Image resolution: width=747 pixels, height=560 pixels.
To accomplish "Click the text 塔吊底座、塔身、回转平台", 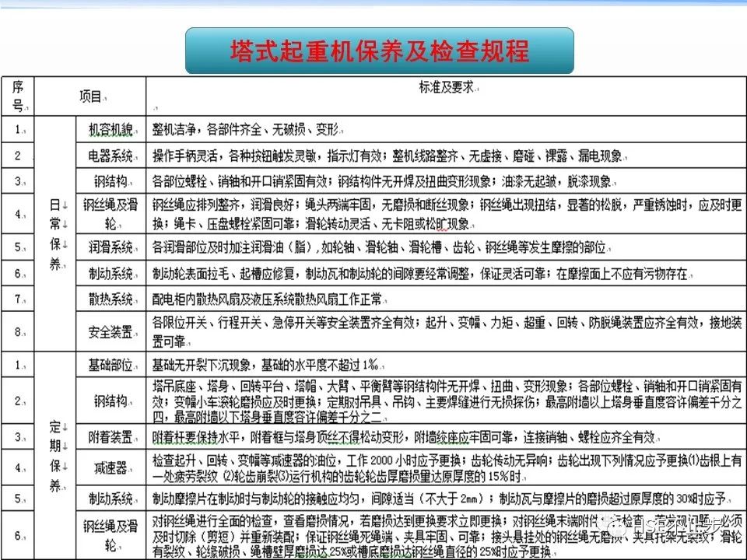I will (x=218, y=386).
